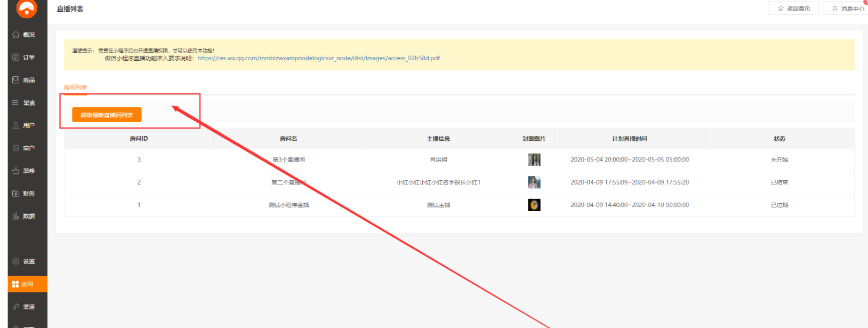
Task: Click cover image of 第3个直播间
Action: point(534,159)
